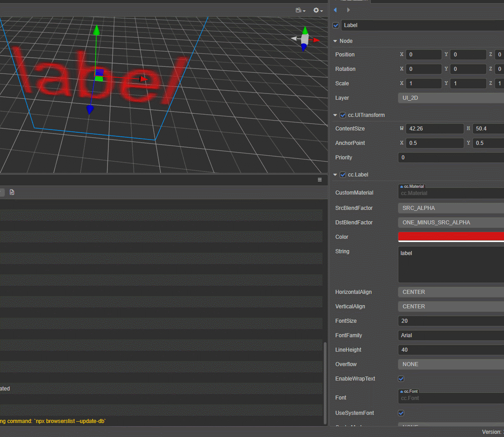Click the Position X input field
This screenshot has height=437, width=504.
point(424,55)
